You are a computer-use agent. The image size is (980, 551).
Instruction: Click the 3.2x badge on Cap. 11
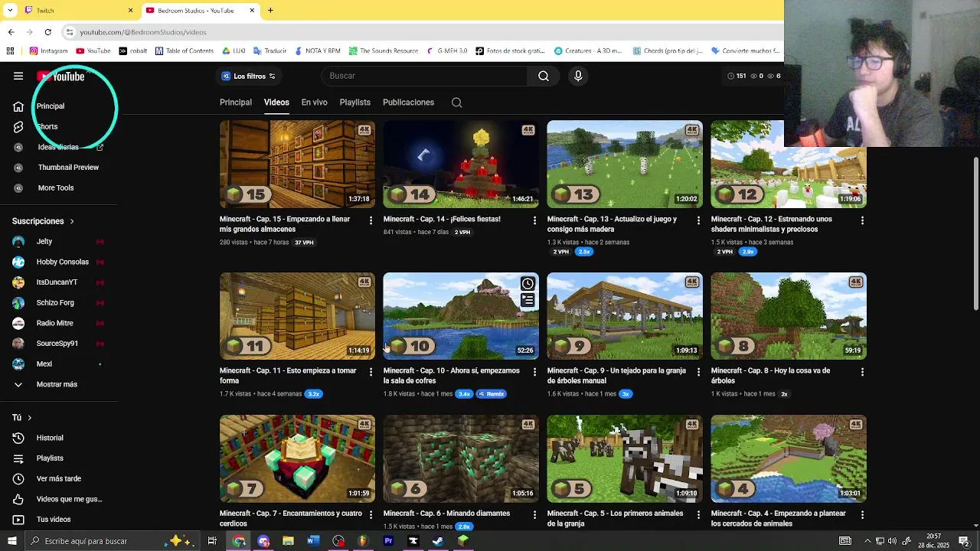click(313, 394)
